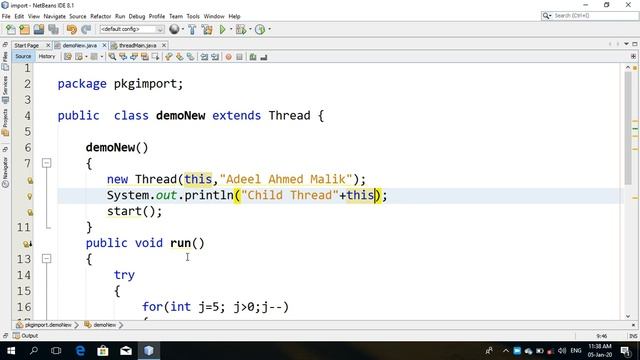
Task: Click pkgimport.demoNew breadcrumb
Action: tap(44, 325)
